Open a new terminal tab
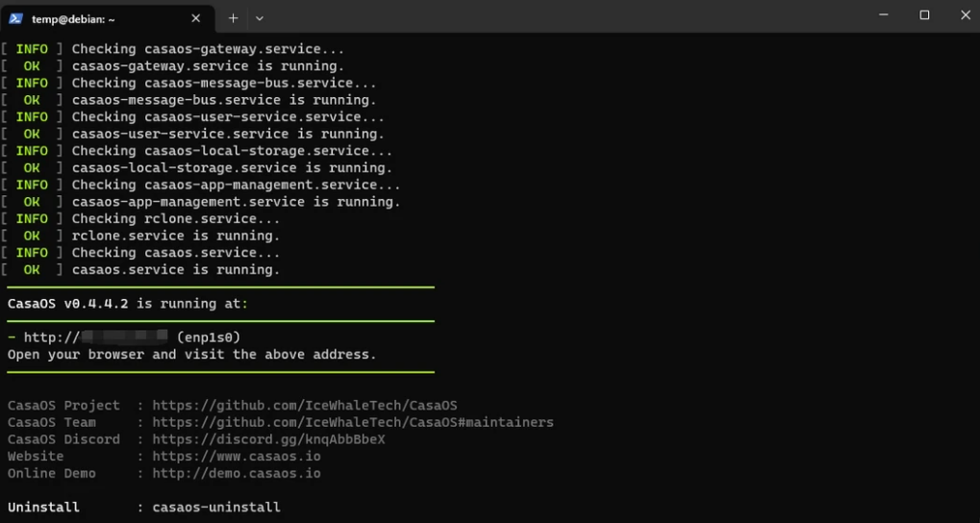The image size is (980, 523). [x=233, y=18]
